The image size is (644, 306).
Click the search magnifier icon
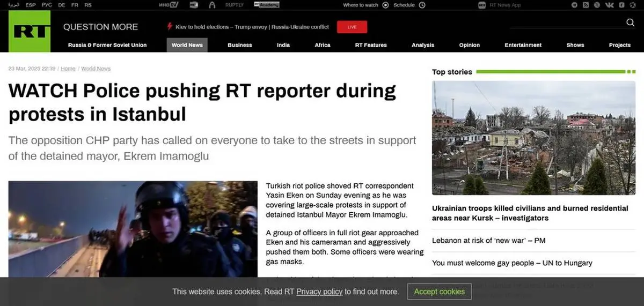click(630, 23)
